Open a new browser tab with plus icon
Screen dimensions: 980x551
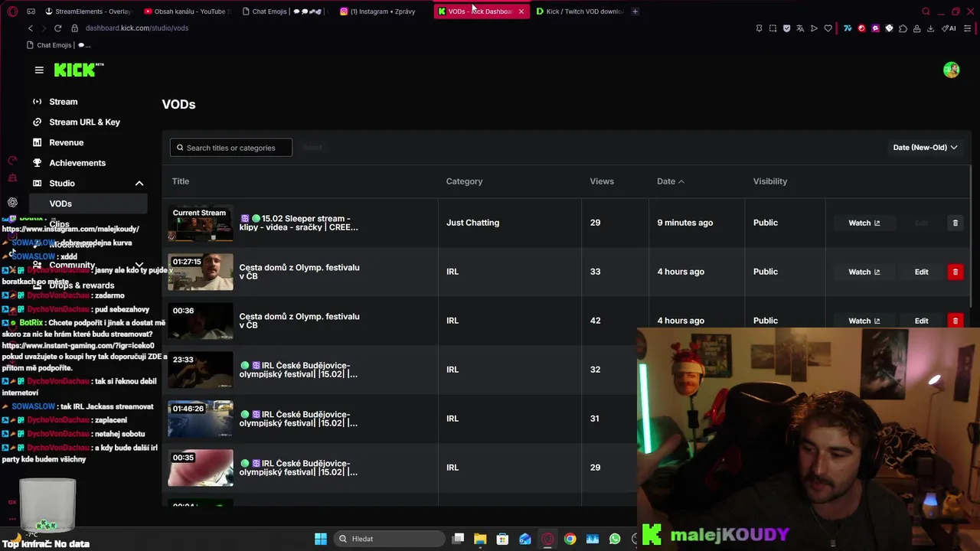(x=635, y=11)
